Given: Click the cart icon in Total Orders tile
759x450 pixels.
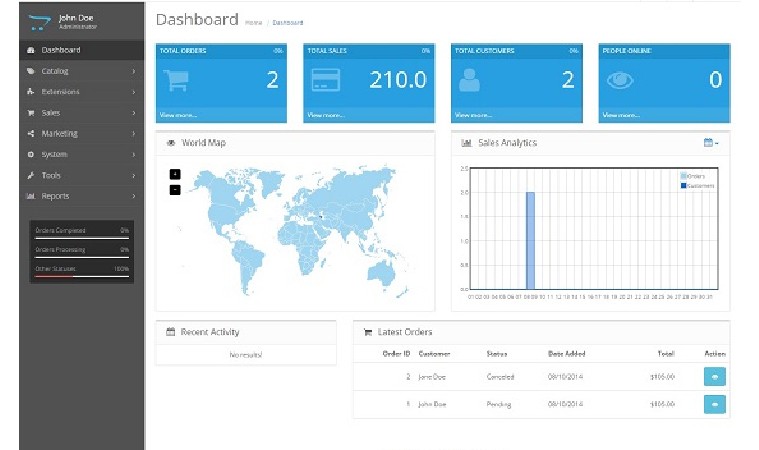Looking at the screenshot, I should tap(176, 80).
